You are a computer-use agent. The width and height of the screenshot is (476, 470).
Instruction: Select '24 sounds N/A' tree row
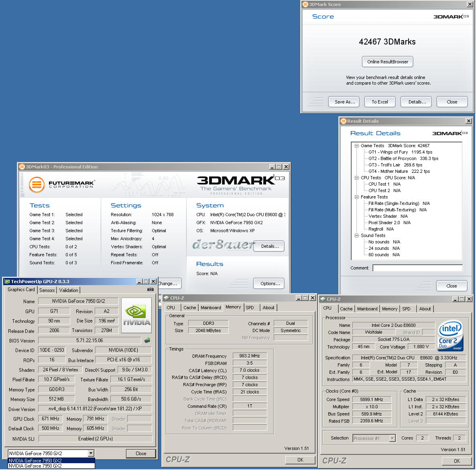384,249
